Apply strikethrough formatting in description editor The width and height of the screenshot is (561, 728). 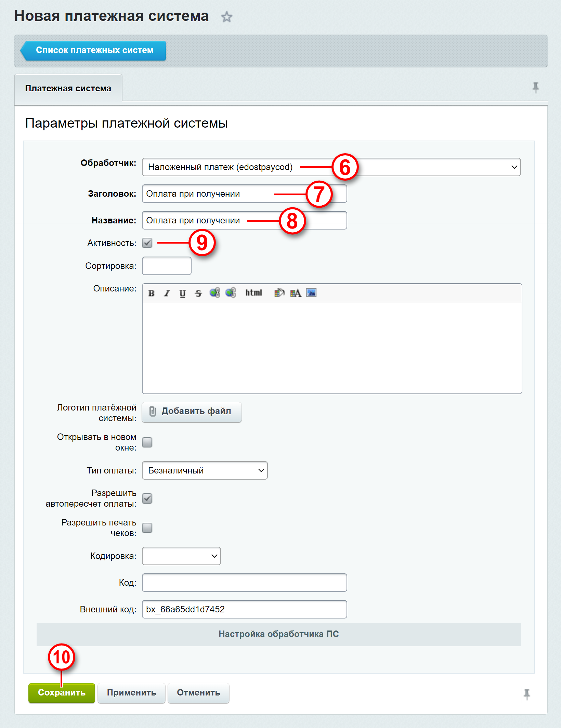click(x=198, y=293)
